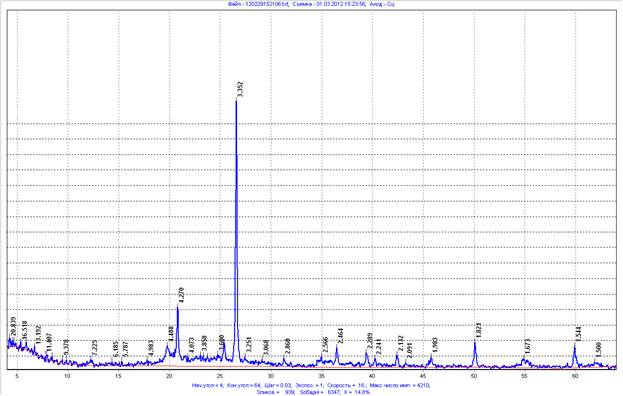Click x-axis tick value 5
The image size is (623, 396).
[x=17, y=375]
